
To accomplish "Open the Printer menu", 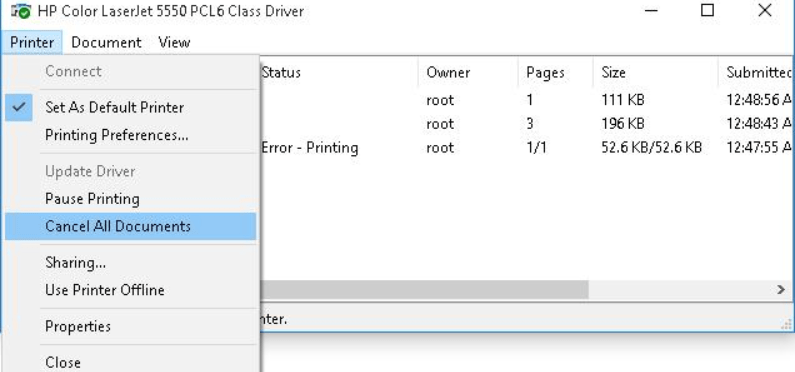I will coord(32,42).
